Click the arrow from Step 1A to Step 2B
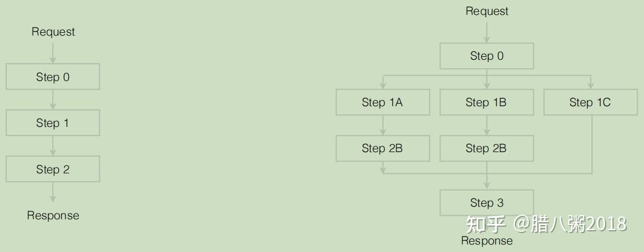The width and height of the screenshot is (644, 252). [383, 125]
